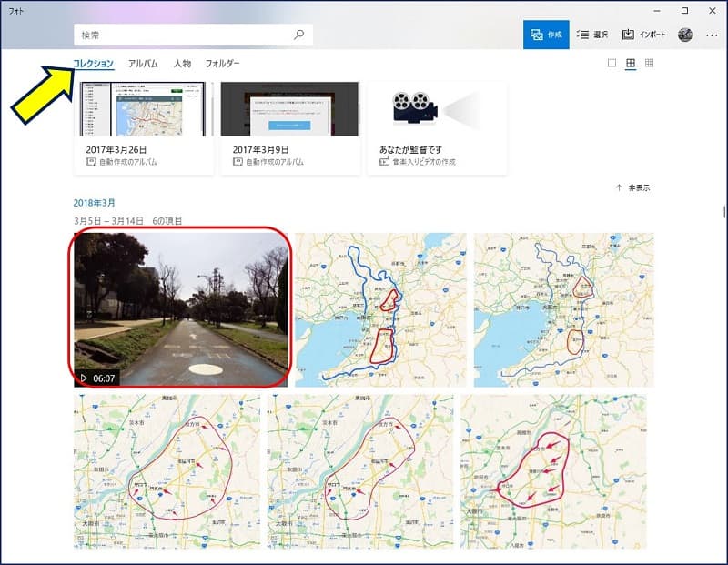Go to the フォルダー tab
The height and width of the screenshot is (565, 728).
(x=223, y=64)
